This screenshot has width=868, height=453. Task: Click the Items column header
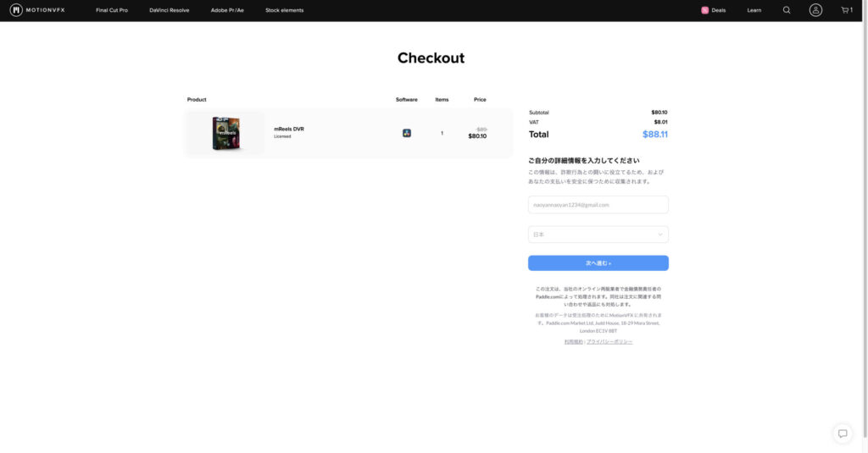[442, 100]
